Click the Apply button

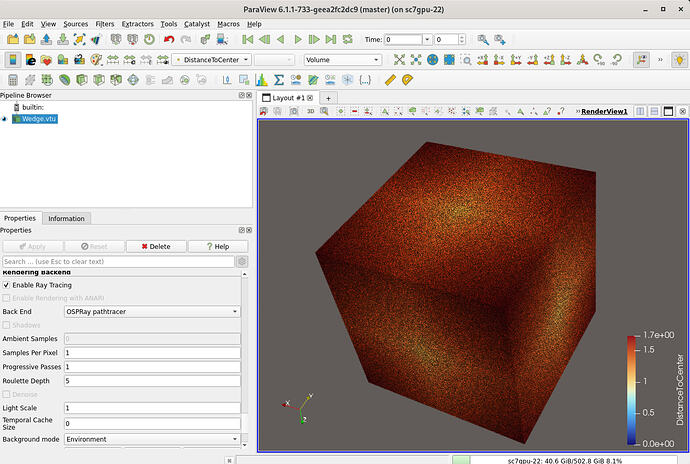pos(33,247)
